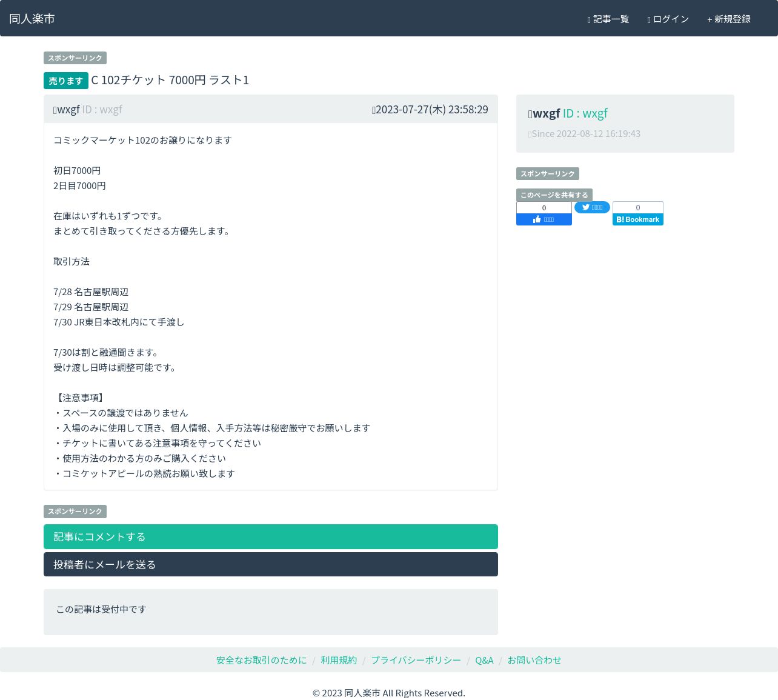Click the Facebook like button
This screenshot has width=778, height=700.
coord(544,219)
